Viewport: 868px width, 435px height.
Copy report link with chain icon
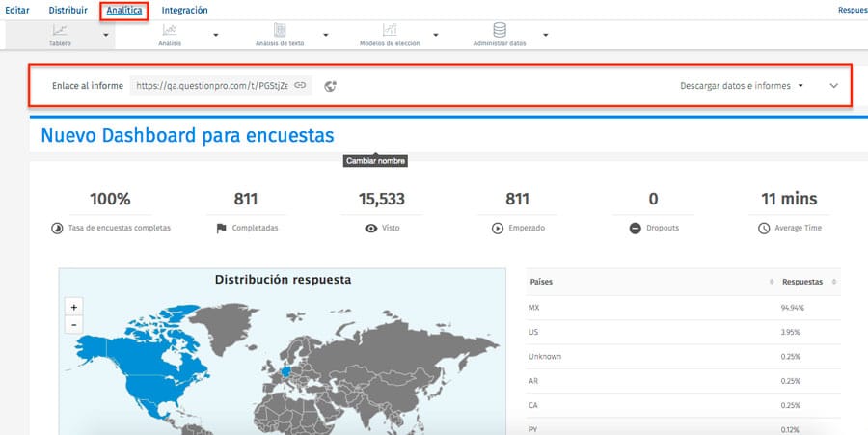tap(300, 85)
